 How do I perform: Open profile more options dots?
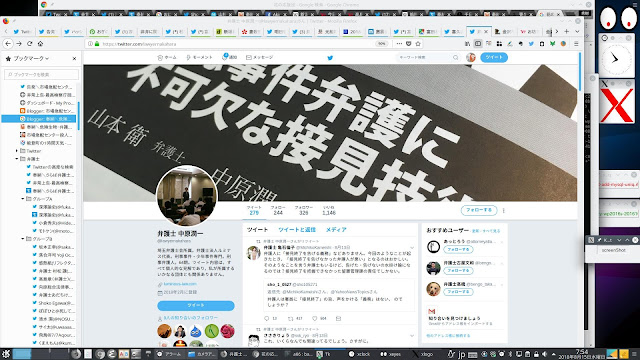click(x=504, y=211)
